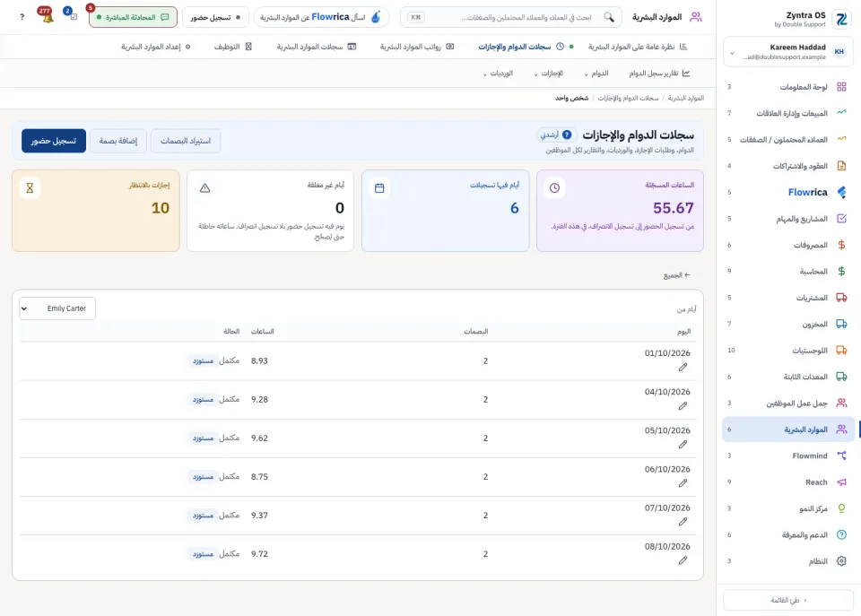Viewport: 861px width, 616px height.
Task: Expand the الإجازات submenu dropdown
Action: pyautogui.click(x=549, y=74)
